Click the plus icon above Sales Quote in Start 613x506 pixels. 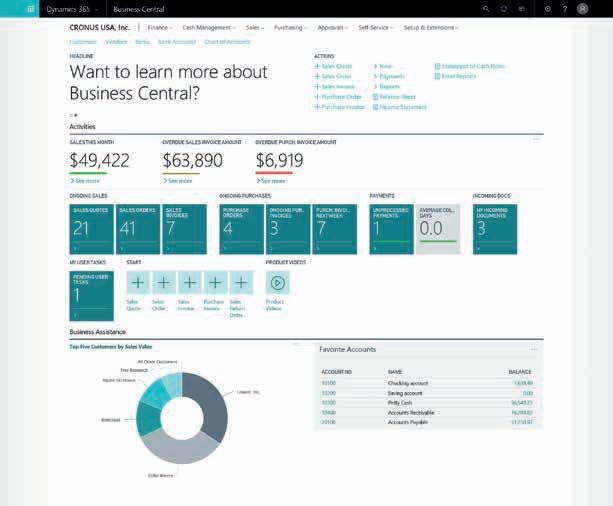pos(138,283)
